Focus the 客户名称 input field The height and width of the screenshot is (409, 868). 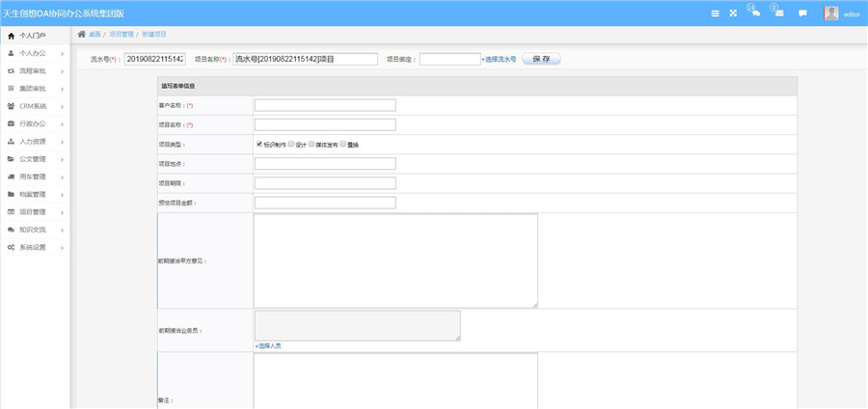[x=326, y=105]
